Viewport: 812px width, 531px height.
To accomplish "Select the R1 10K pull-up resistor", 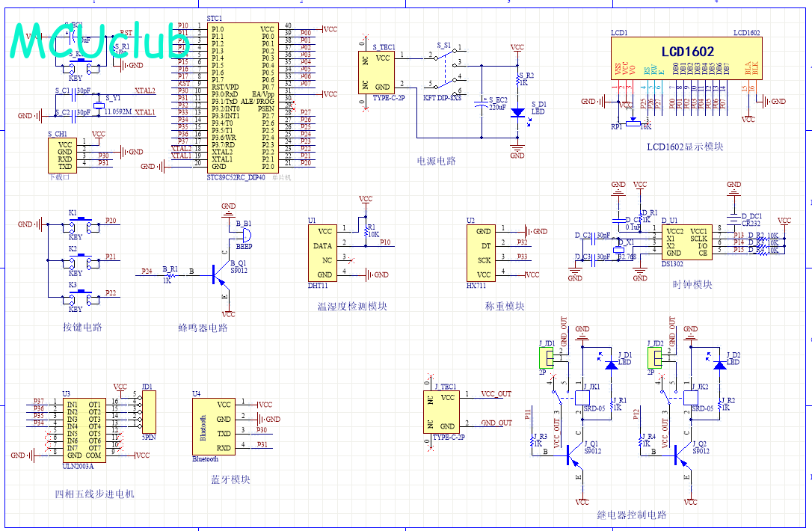I will tap(366, 231).
